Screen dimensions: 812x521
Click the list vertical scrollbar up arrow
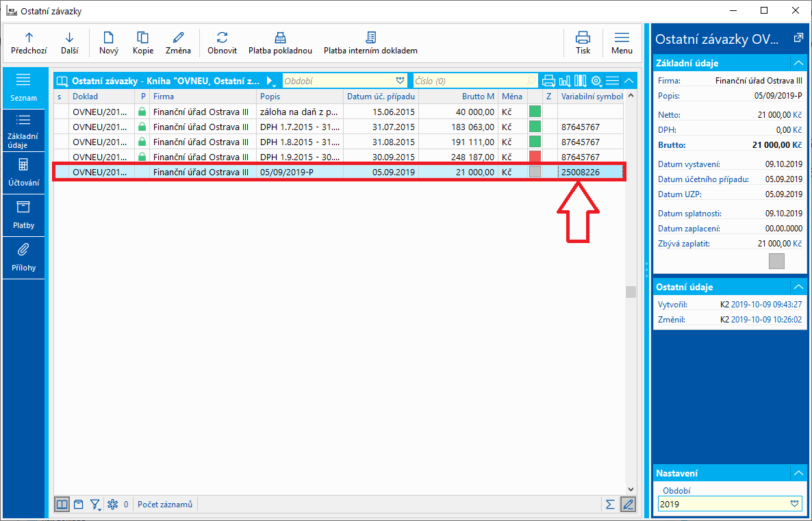pos(631,95)
